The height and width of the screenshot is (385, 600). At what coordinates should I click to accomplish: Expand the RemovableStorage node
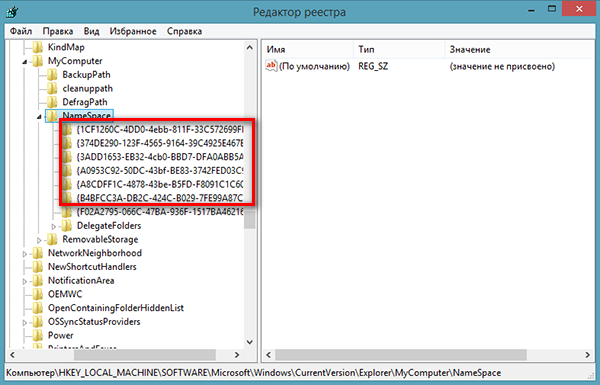tap(39, 240)
